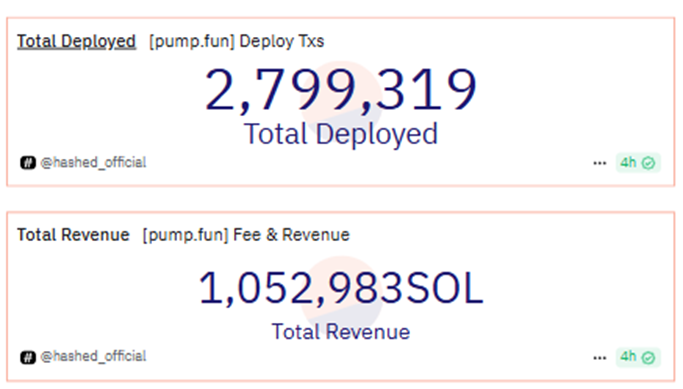
Task: Open three-dot menu on Total Deployed card
Action: [599, 163]
